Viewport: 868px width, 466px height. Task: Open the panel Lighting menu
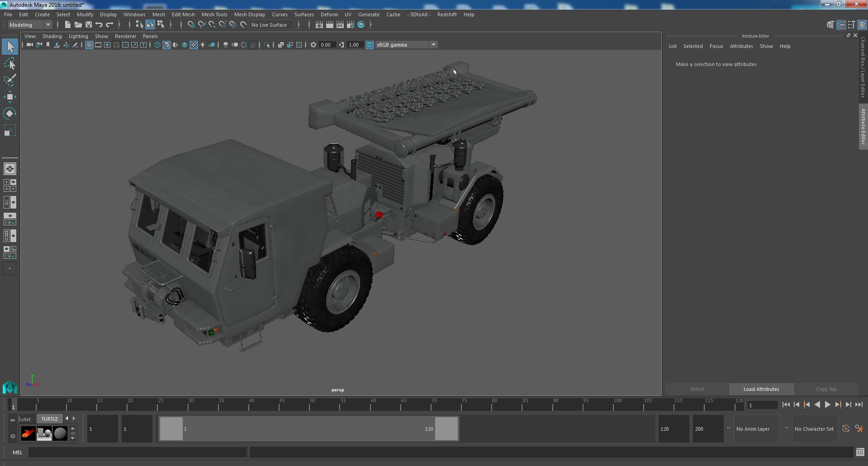pyautogui.click(x=78, y=36)
